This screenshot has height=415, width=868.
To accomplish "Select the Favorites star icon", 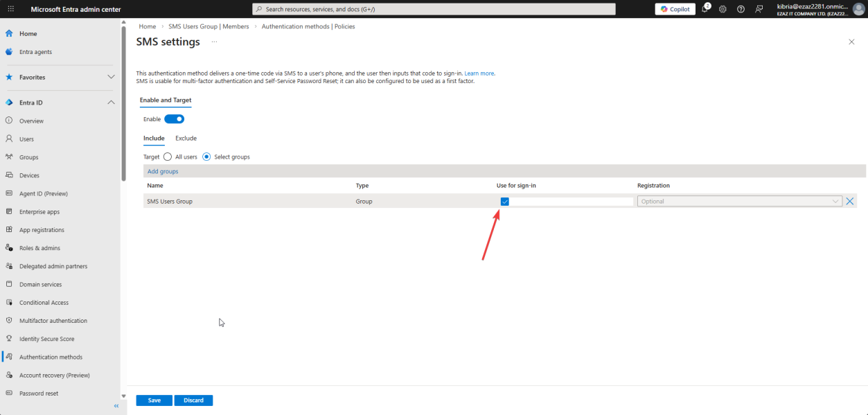I will 9,77.
